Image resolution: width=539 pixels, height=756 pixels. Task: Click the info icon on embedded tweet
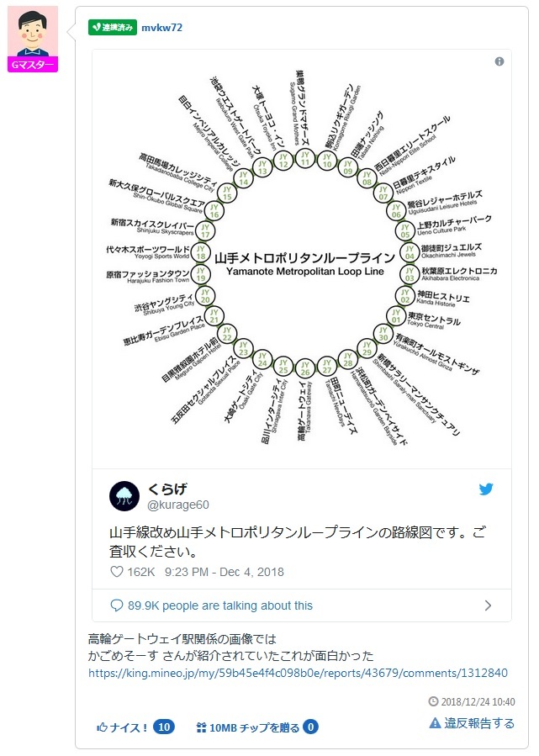coord(499,61)
